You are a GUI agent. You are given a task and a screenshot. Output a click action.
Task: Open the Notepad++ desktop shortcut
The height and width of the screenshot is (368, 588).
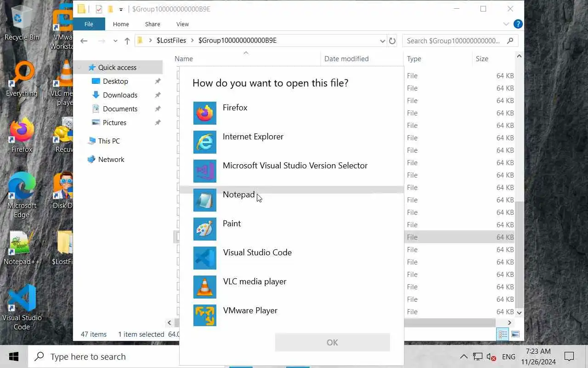click(x=22, y=248)
